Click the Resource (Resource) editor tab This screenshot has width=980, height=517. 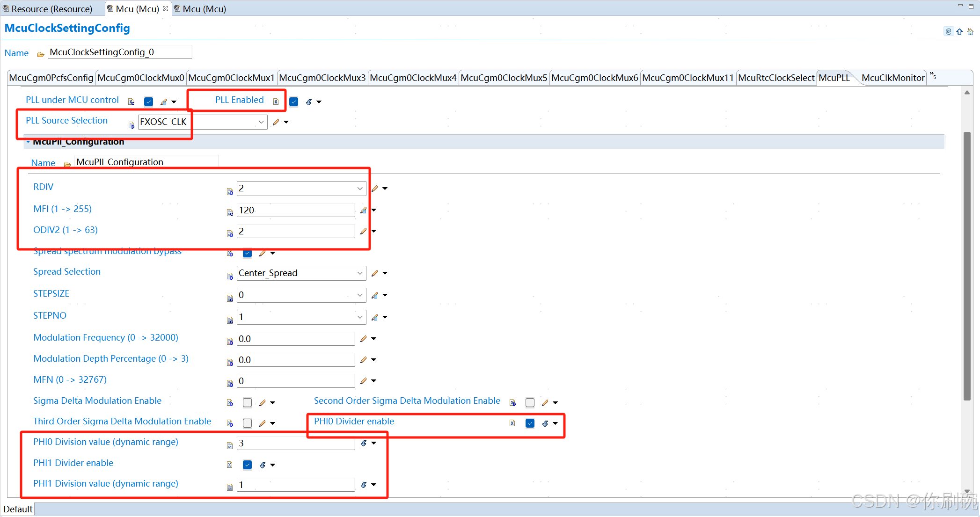coord(51,9)
